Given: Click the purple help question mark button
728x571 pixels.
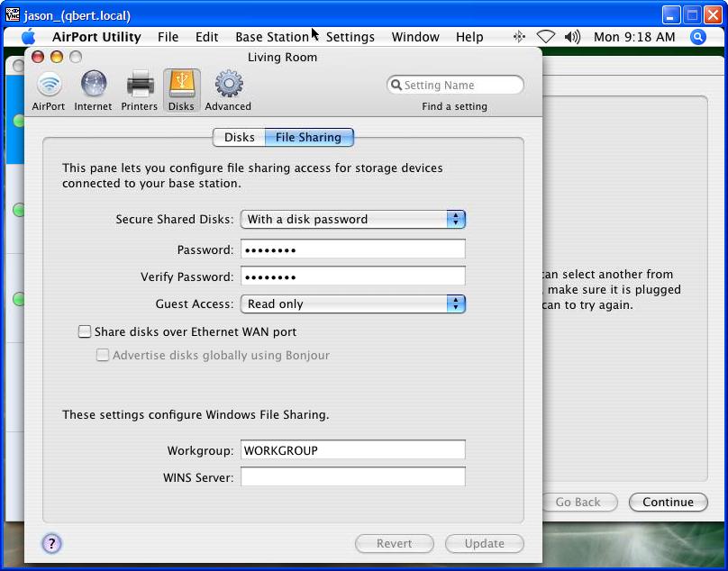Looking at the screenshot, I should tap(51, 543).
